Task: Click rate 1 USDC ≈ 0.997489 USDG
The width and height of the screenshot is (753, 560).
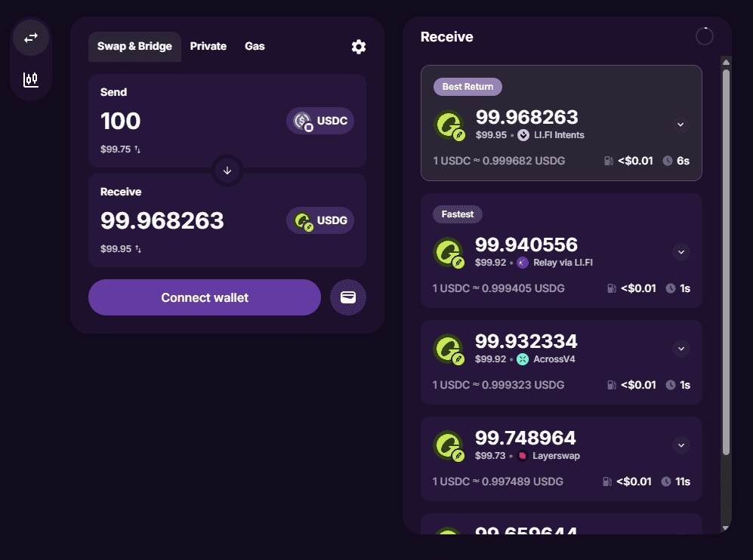Action: 498,482
